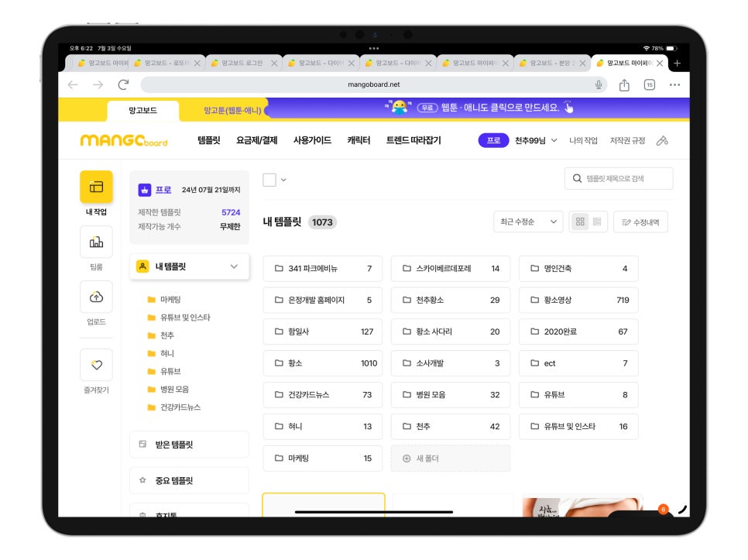This screenshot has height=560, width=748.
Task: Open the 황소 사다리 folder
Action: pos(451,332)
